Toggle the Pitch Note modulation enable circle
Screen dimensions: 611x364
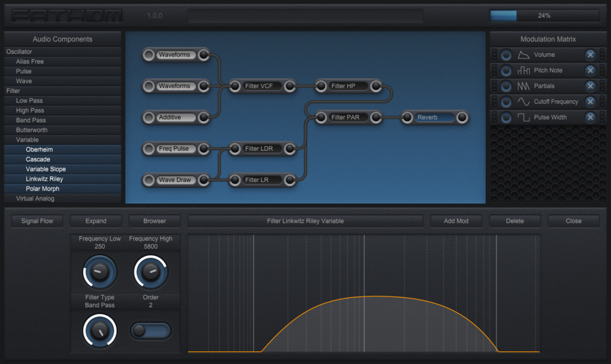[506, 70]
